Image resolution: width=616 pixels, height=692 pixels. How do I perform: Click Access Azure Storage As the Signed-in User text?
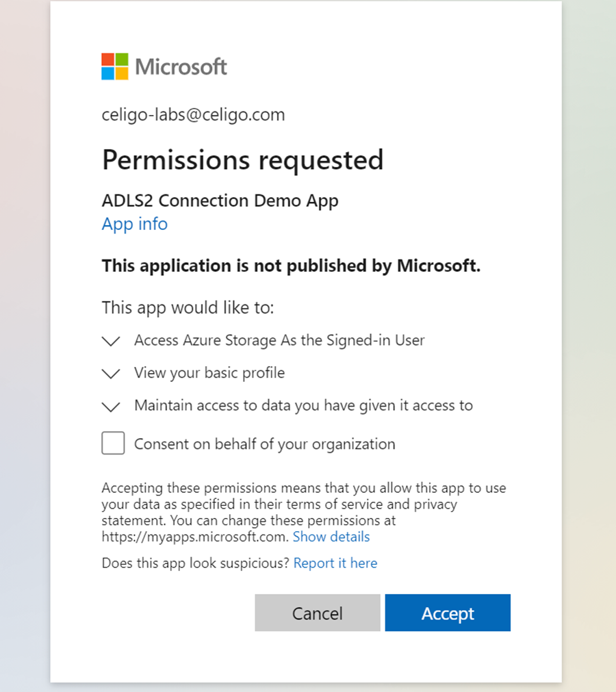279,340
